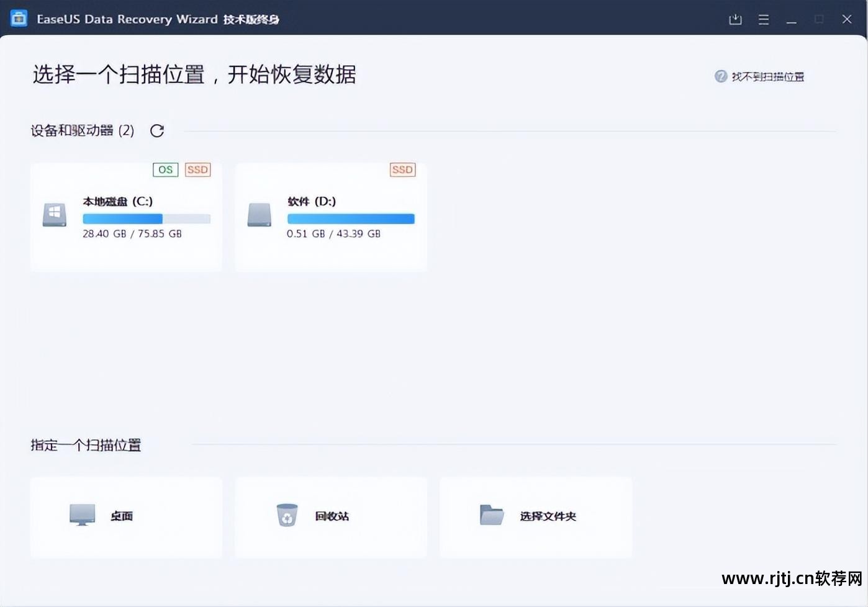
Task: Close the EaseUS Data Recovery window
Action: click(x=847, y=19)
